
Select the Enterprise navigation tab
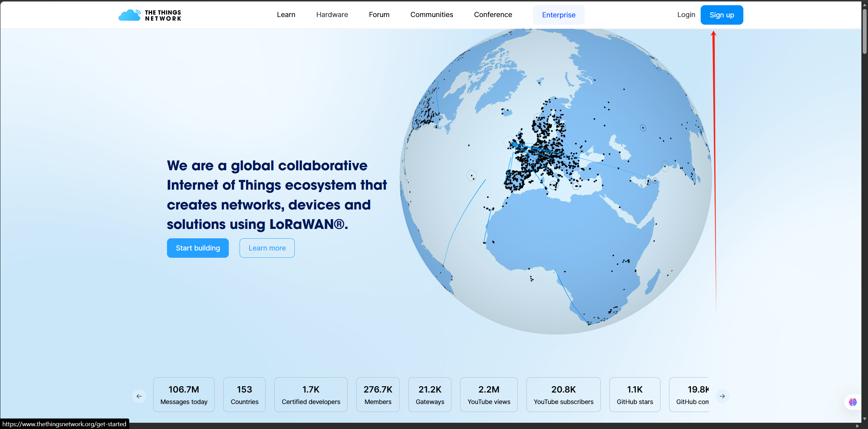(x=559, y=15)
